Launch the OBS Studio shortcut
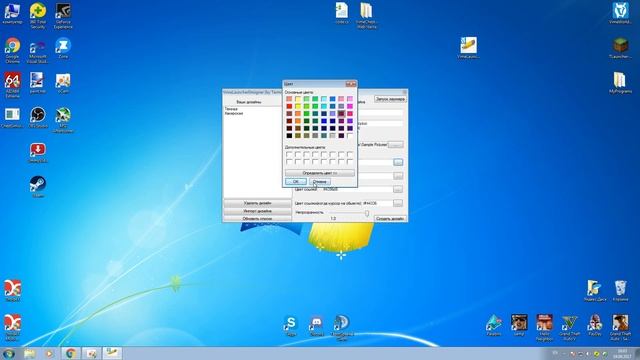 tap(38, 118)
